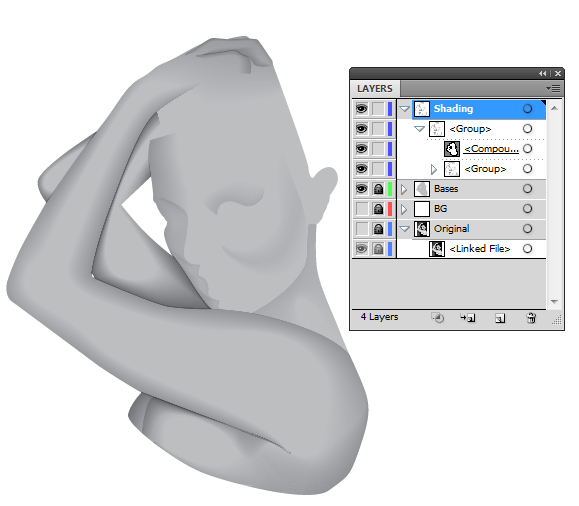The height and width of the screenshot is (506, 579).
Task: Click the layers list scroll up arrow
Action: (x=554, y=108)
